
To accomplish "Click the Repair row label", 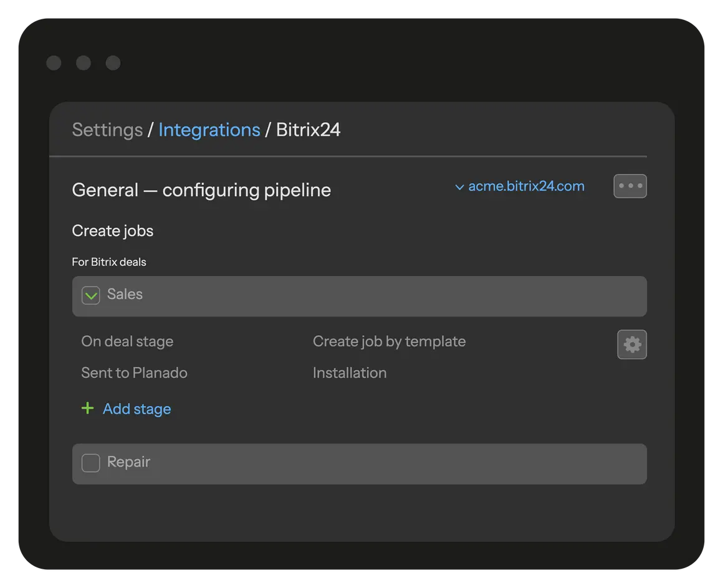I will 128,462.
